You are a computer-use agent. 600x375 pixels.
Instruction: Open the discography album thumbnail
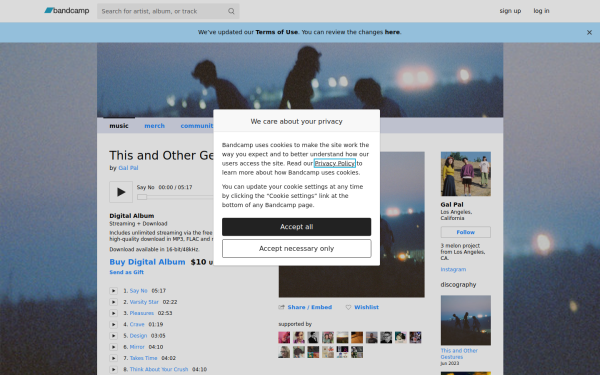tap(466, 320)
